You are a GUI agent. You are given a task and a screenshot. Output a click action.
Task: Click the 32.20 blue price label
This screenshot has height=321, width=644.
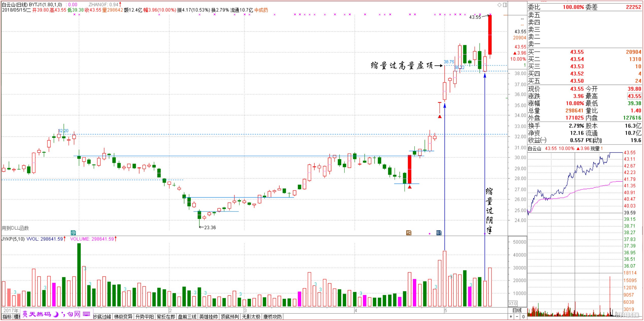coord(63,131)
